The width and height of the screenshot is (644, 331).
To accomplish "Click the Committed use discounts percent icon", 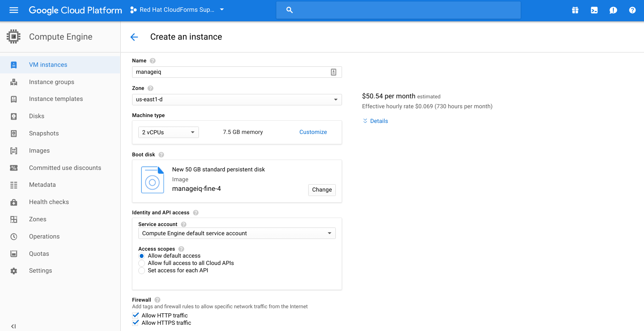I will (14, 168).
